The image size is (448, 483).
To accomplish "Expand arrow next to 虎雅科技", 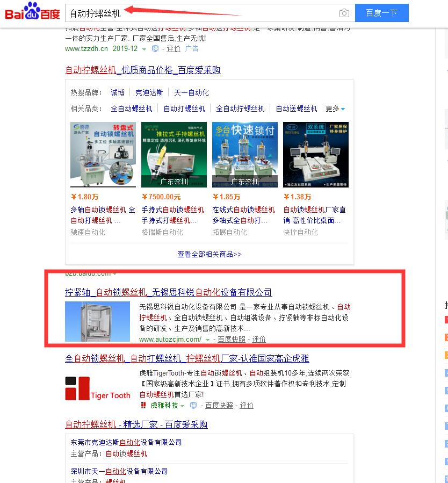I will [183, 406].
